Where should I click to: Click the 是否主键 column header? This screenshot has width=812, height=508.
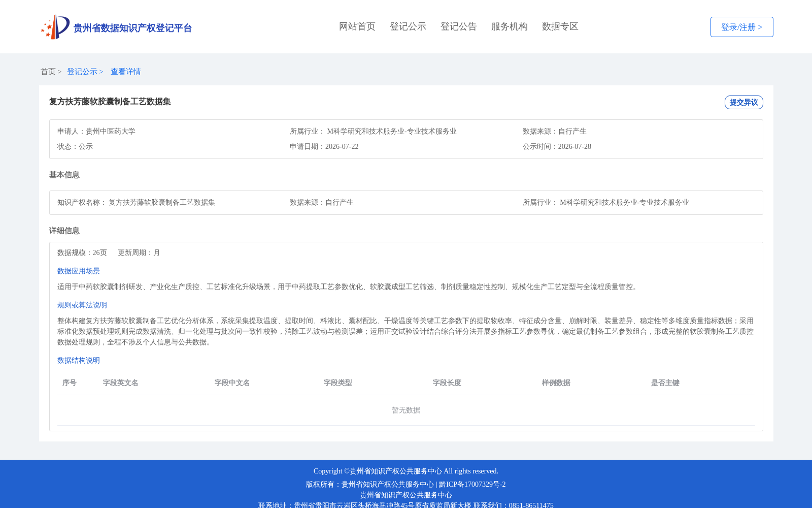(665, 383)
